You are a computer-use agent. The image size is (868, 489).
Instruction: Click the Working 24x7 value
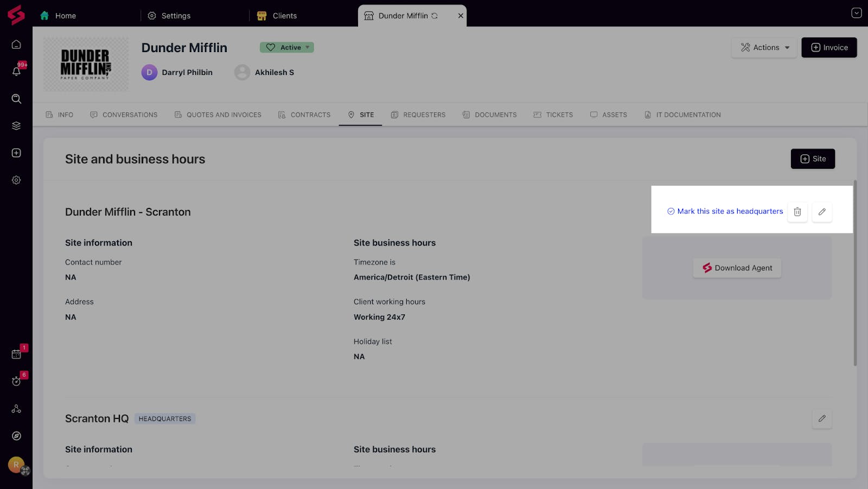point(379,317)
